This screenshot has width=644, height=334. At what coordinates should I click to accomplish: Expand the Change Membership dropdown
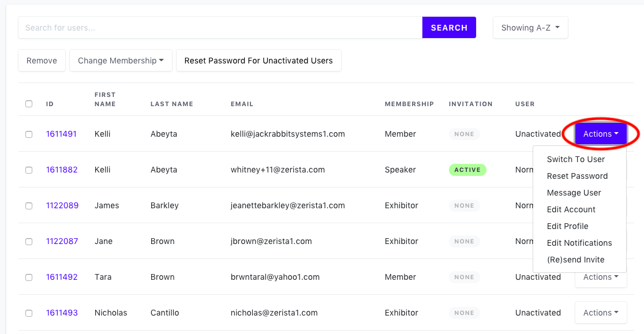(x=121, y=61)
